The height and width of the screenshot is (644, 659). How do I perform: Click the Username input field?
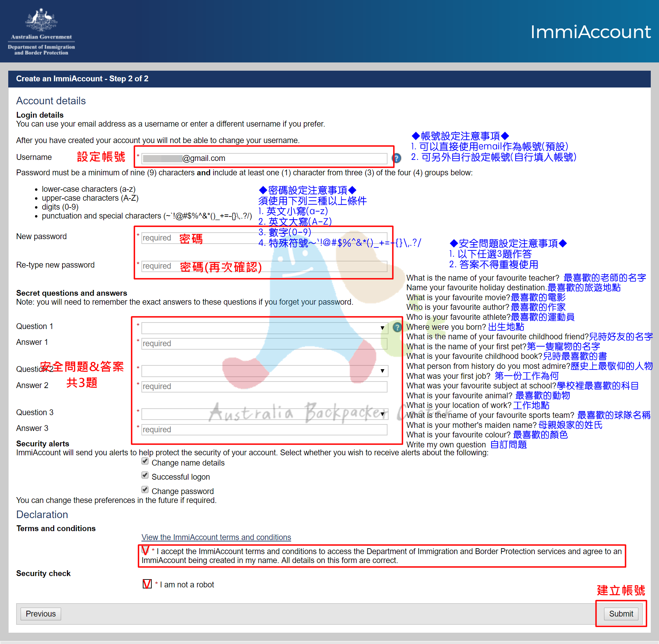[x=264, y=159]
